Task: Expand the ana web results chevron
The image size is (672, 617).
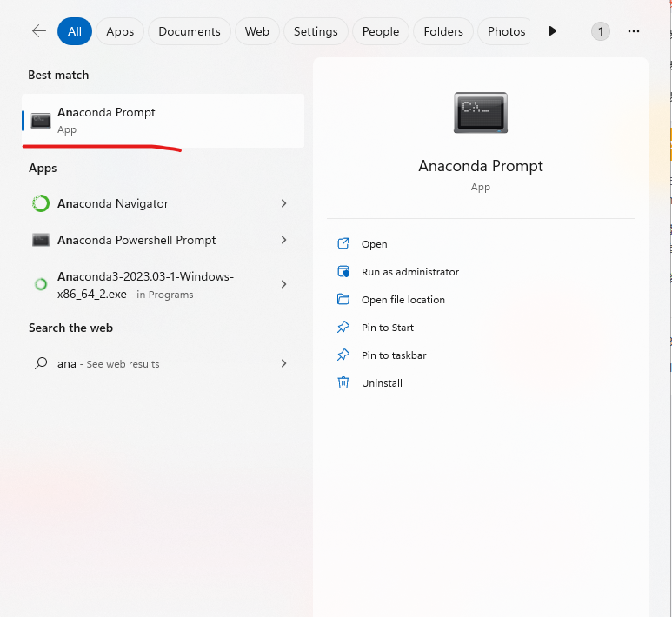Action: (x=283, y=363)
